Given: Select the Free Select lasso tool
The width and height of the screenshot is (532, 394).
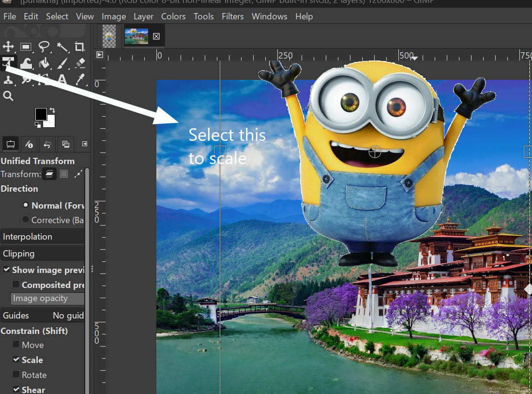Looking at the screenshot, I should 44,46.
